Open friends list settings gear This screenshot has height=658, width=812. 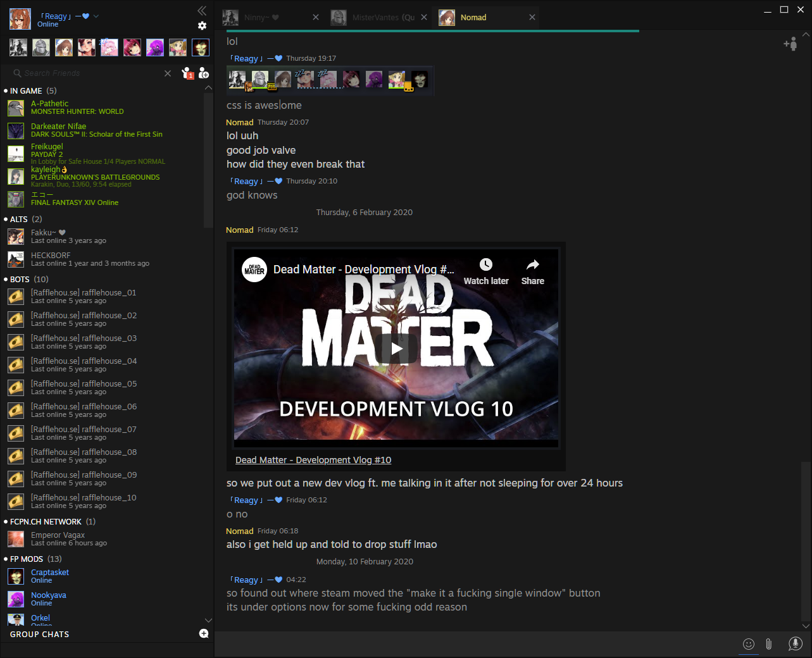202,26
